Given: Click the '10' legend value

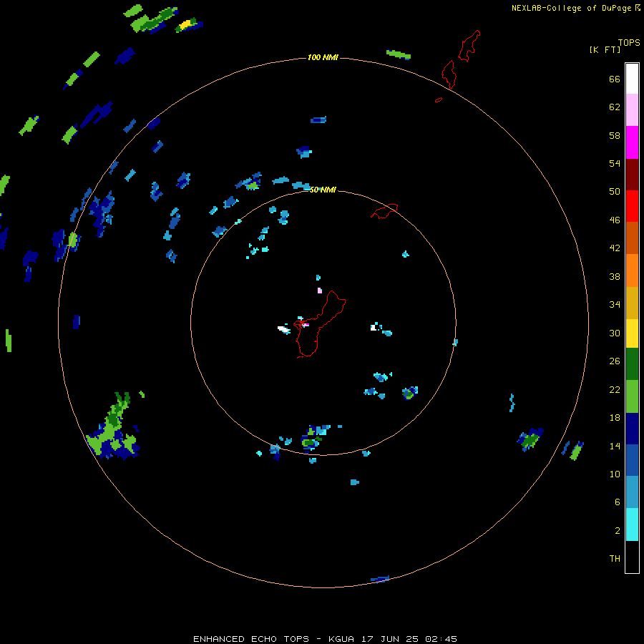Looking at the screenshot, I should pyautogui.click(x=615, y=474).
